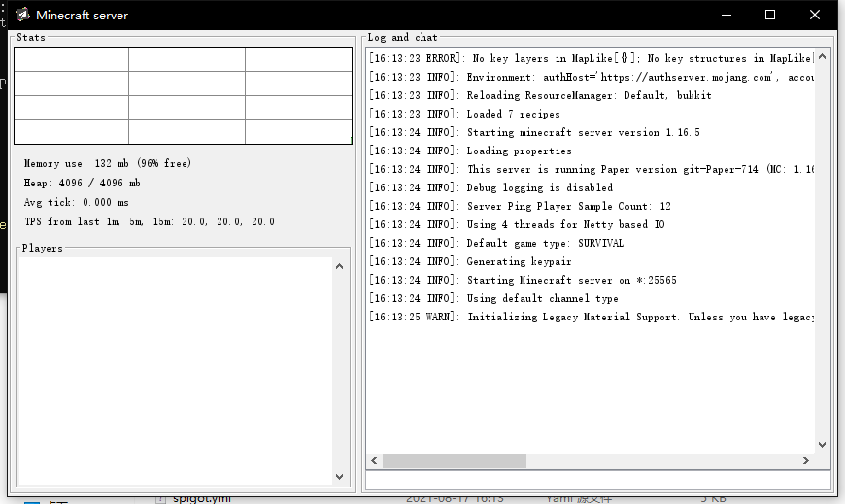
Task: Click Players list scroll up arrow
Action: point(340,266)
